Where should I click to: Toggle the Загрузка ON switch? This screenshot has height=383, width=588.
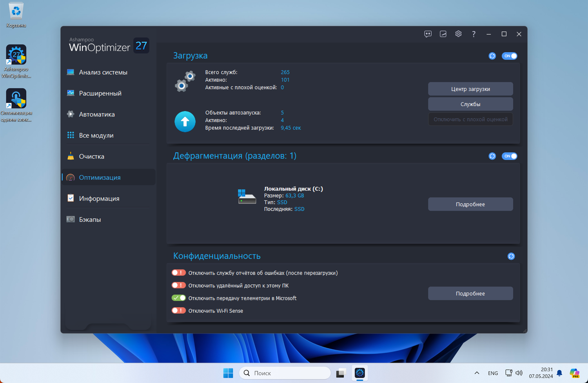pos(510,56)
